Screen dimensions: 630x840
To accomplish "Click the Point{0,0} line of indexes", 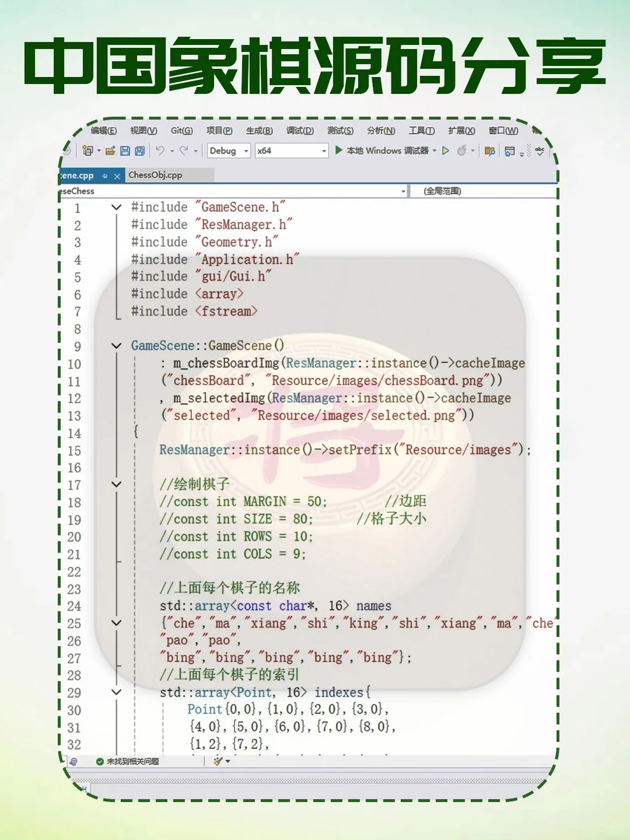I will pos(288,709).
